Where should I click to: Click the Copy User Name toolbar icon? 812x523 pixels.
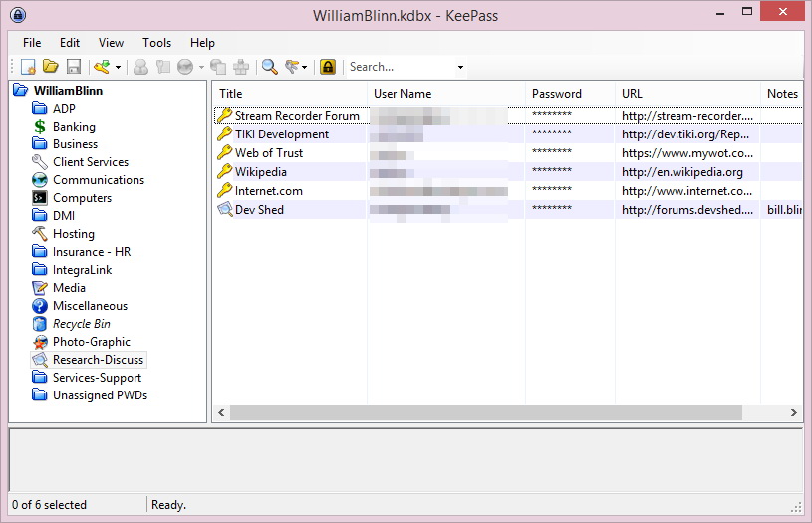point(140,67)
